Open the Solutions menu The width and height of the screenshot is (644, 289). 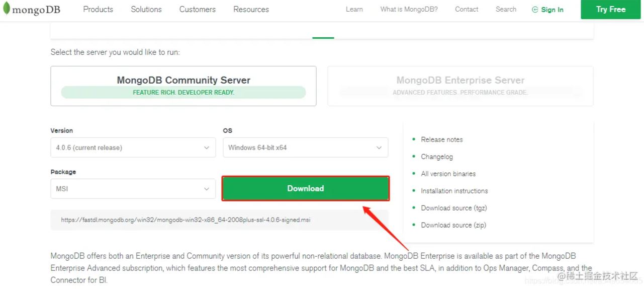click(x=146, y=10)
